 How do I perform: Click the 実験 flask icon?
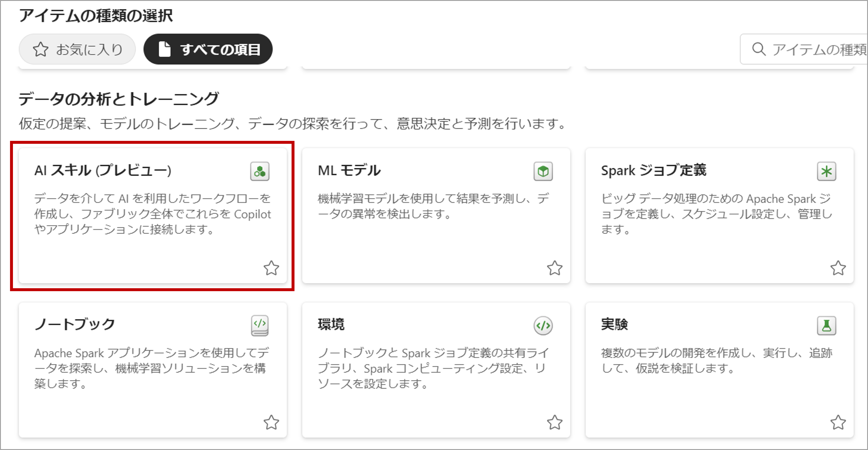pos(826,325)
